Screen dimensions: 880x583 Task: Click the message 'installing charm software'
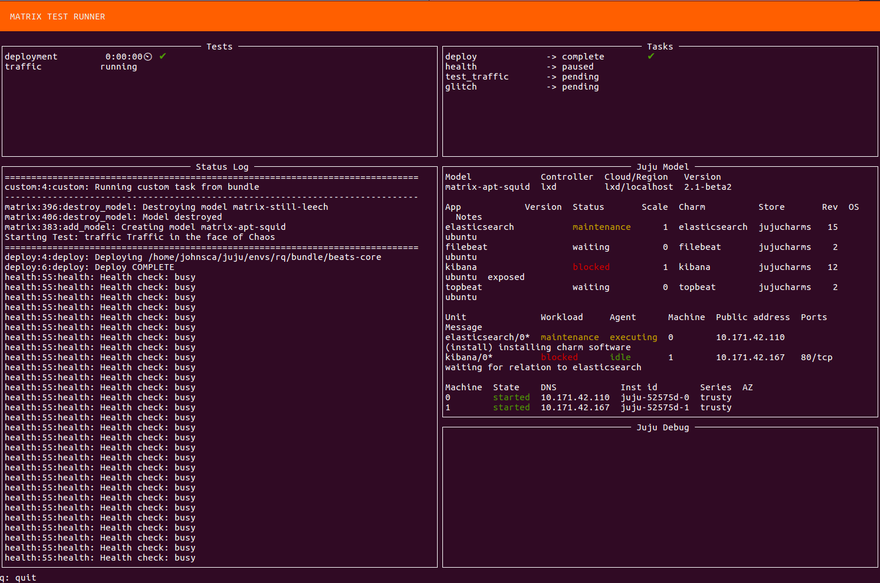coord(565,347)
